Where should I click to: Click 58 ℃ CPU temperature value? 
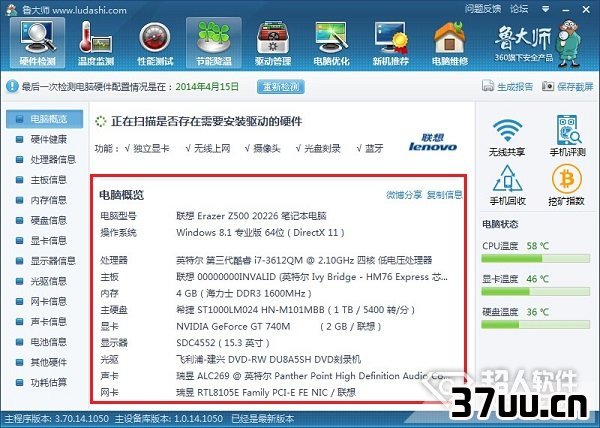pyautogui.click(x=537, y=246)
